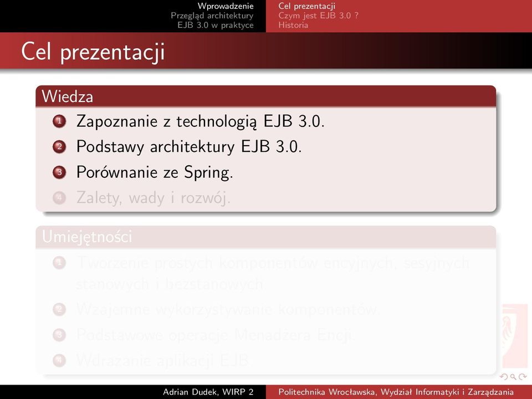Open the Cel prezentacji subsection link
This screenshot has height=399, width=532.
[306, 6]
